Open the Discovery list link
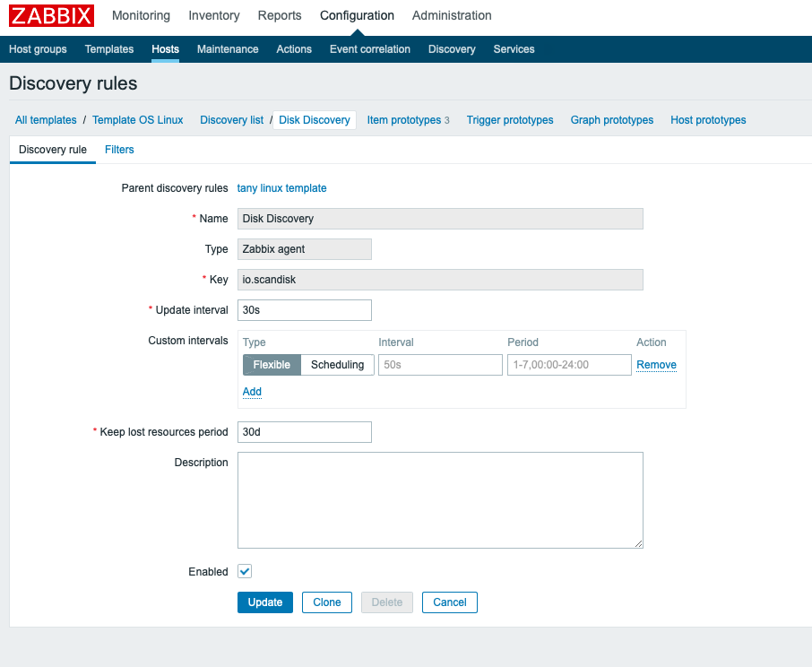Viewport: 812px width, 667px height. point(231,120)
